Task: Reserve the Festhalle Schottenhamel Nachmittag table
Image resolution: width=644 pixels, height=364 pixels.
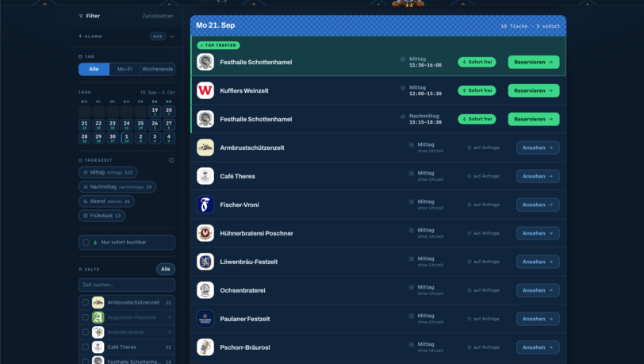Action: click(x=534, y=119)
